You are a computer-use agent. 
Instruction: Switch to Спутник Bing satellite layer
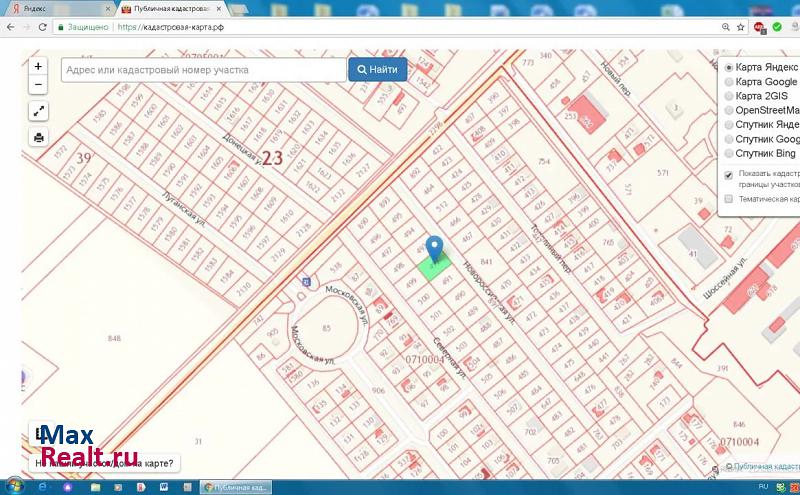[728, 154]
